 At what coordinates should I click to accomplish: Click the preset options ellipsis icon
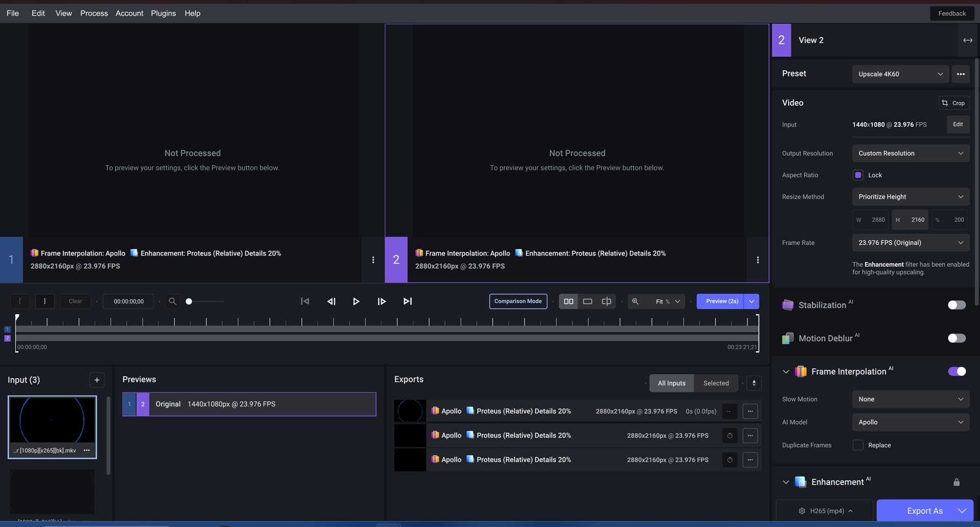[x=961, y=74]
